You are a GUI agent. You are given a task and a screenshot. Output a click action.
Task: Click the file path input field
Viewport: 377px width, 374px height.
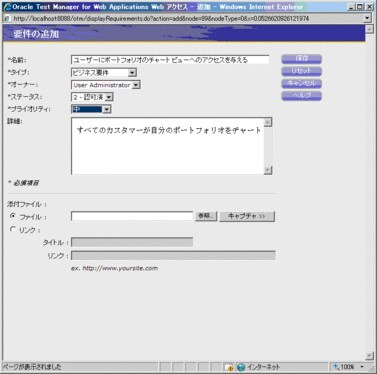click(x=132, y=216)
